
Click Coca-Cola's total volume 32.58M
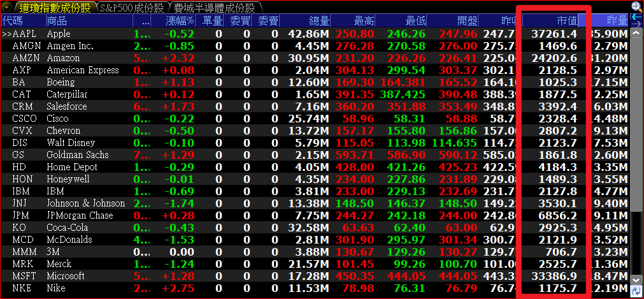tap(309, 228)
